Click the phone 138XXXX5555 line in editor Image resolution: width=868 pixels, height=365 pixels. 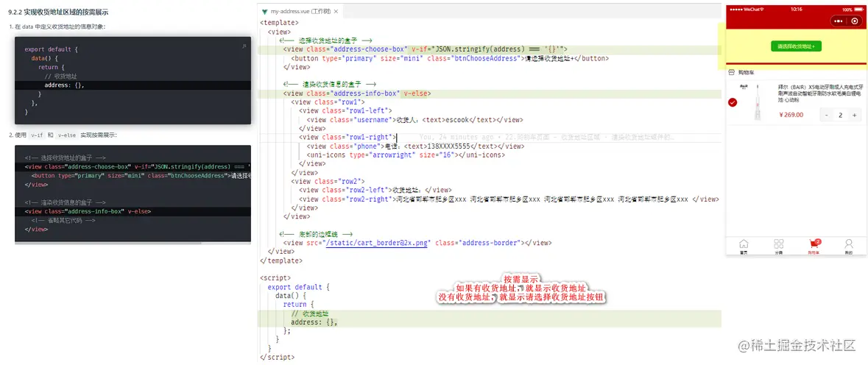coord(415,146)
